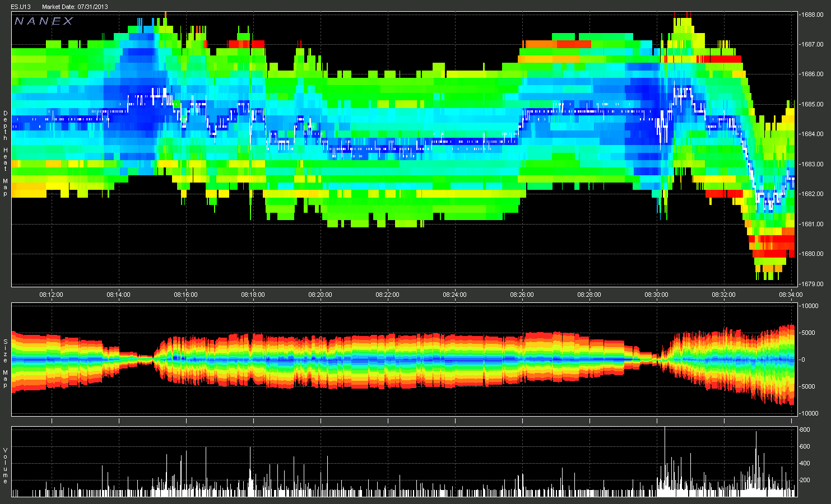This screenshot has width=831, height=504.
Task: Click the 1686.00 price level label
Action: click(812, 74)
